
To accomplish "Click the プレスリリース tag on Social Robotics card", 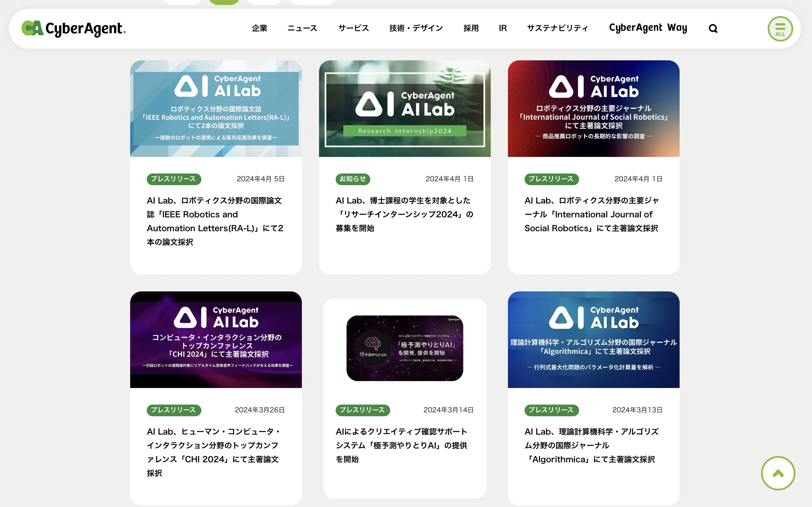I will (552, 179).
